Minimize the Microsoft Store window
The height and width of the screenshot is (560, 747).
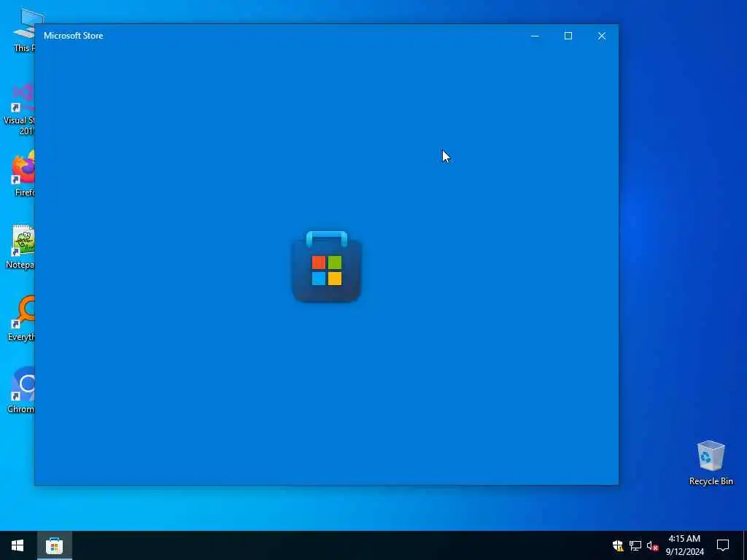tap(535, 36)
